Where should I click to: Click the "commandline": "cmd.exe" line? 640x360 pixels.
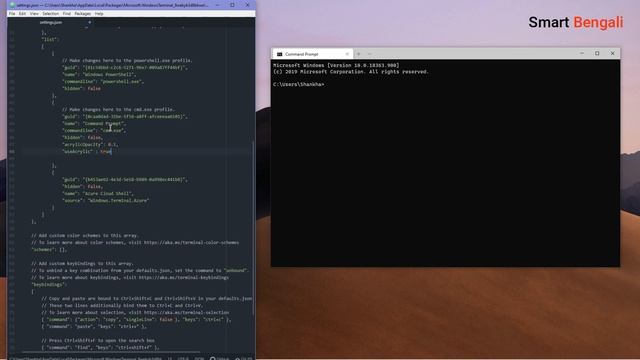[94, 131]
